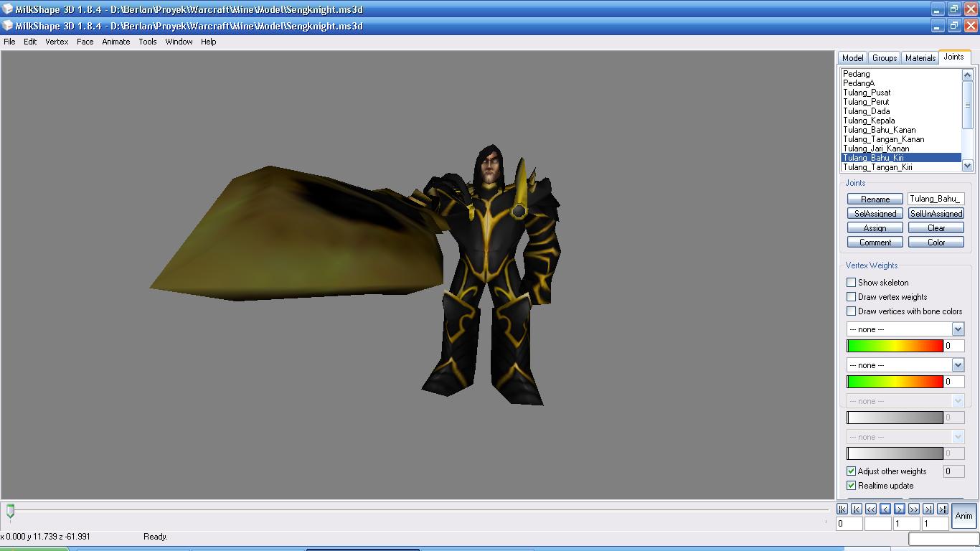Image resolution: width=980 pixels, height=551 pixels.
Task: Click the second green-to-red weight slider
Action: [x=895, y=382]
